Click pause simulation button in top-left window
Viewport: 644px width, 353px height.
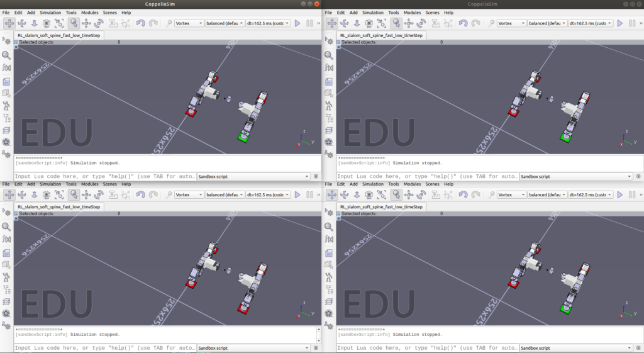[309, 23]
